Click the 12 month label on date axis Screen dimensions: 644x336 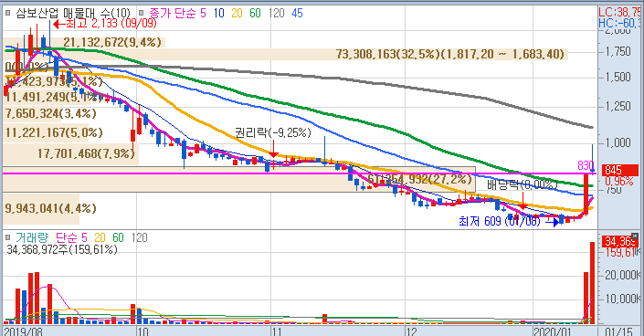point(411,331)
